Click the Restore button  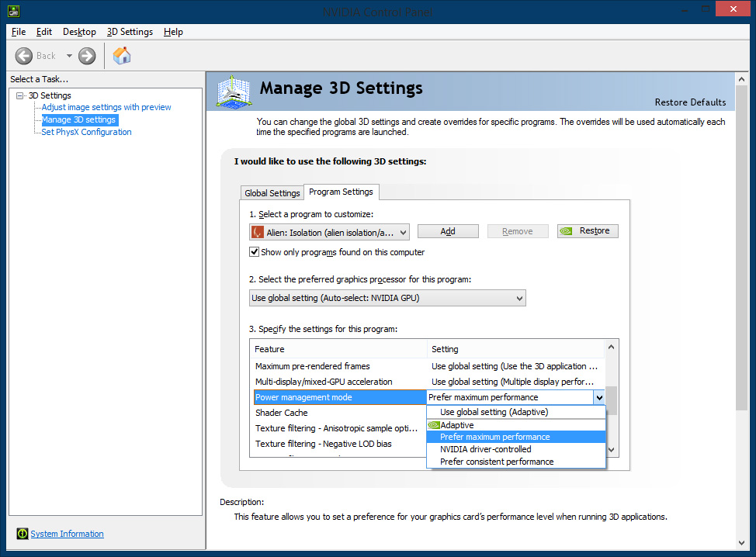(x=588, y=231)
